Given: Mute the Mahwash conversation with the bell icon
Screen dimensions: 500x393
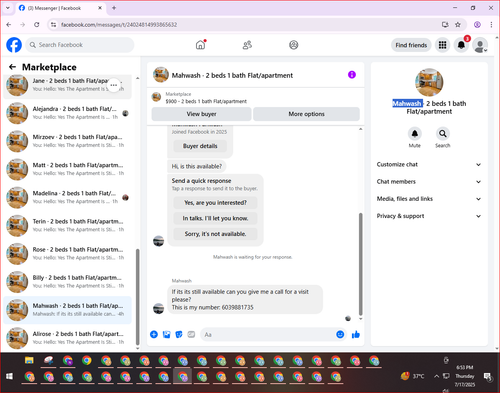Looking at the screenshot, I should click(x=415, y=134).
